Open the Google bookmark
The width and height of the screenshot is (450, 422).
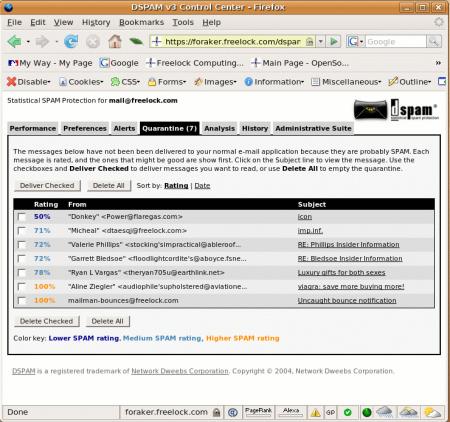click(x=119, y=63)
